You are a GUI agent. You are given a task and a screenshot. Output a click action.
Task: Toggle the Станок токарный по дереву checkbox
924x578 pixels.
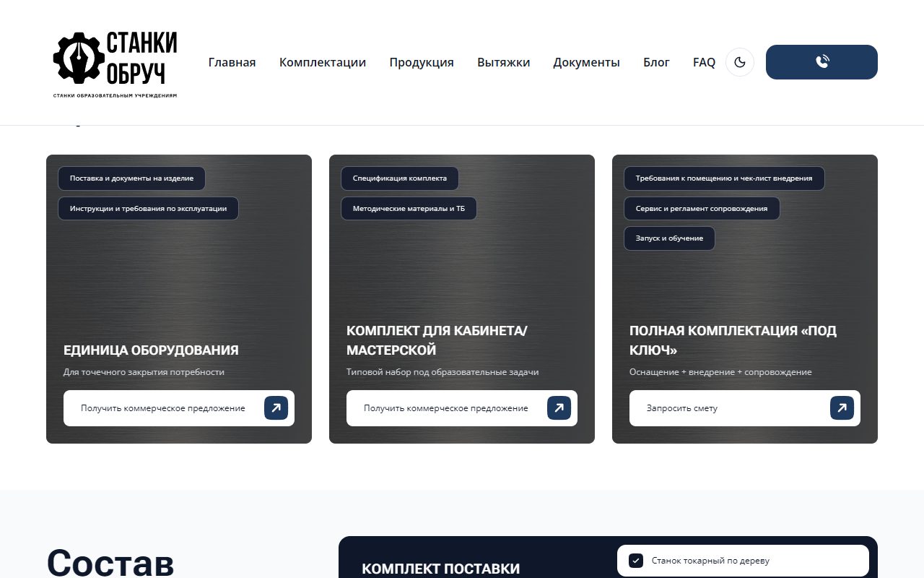(636, 561)
